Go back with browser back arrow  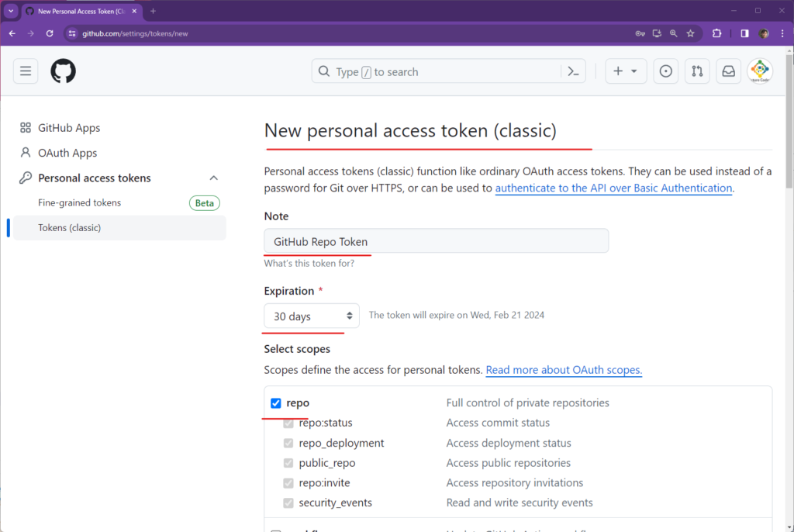(x=12, y=33)
